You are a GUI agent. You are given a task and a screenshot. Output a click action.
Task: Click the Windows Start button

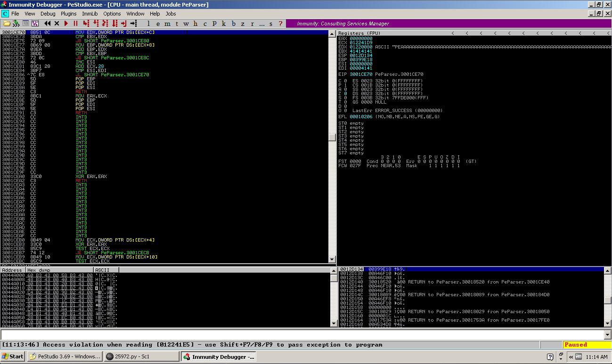point(13,356)
